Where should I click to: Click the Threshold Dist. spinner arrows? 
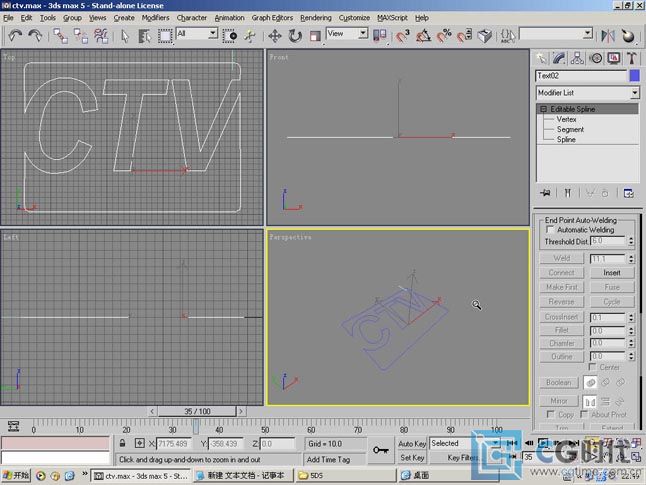pyautogui.click(x=631, y=241)
